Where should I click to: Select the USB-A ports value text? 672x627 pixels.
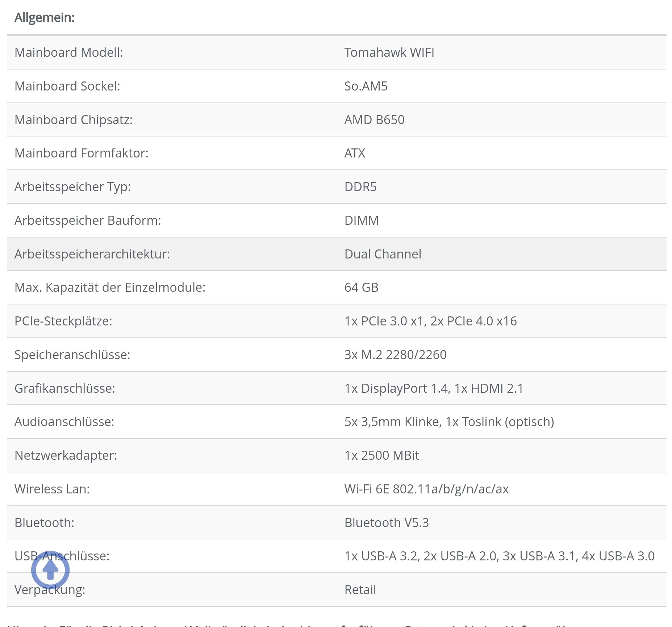tap(500, 556)
